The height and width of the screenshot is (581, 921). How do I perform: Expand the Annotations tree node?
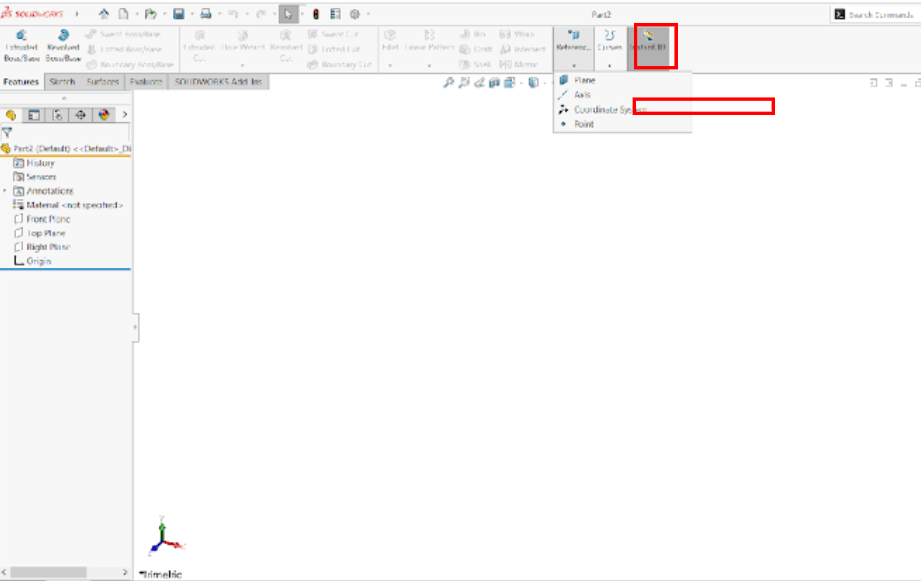click(x=5, y=191)
